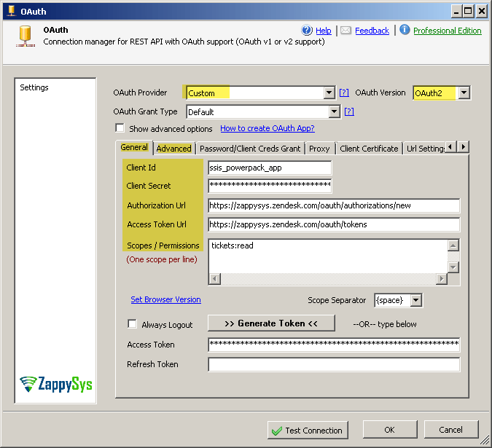Click the Grant Type [?] help link
The image size is (492, 448).
[x=349, y=111]
